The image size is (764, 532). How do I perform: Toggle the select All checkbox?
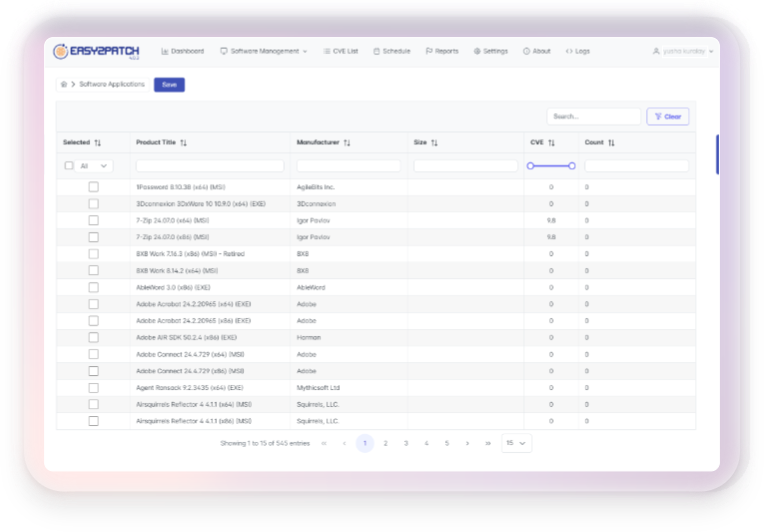click(69, 166)
